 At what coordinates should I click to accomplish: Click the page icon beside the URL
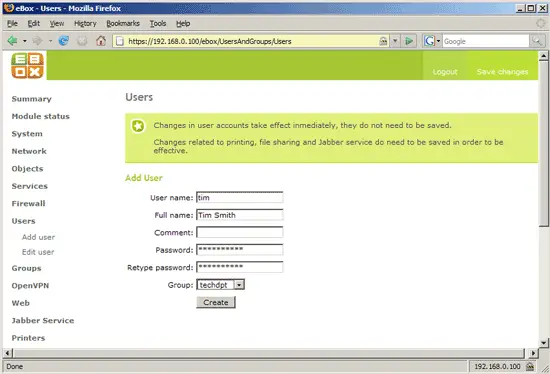(120, 41)
